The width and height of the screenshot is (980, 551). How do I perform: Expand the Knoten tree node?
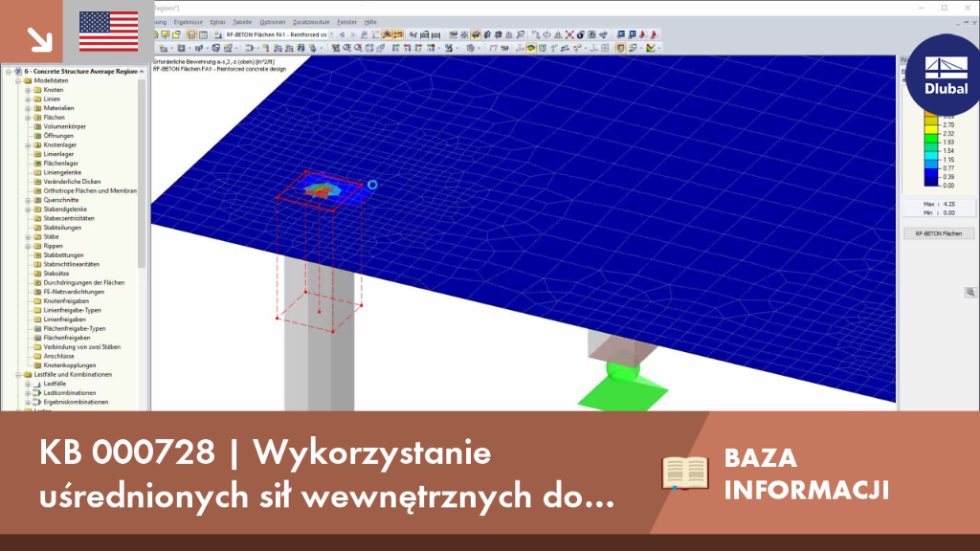pyautogui.click(x=28, y=90)
